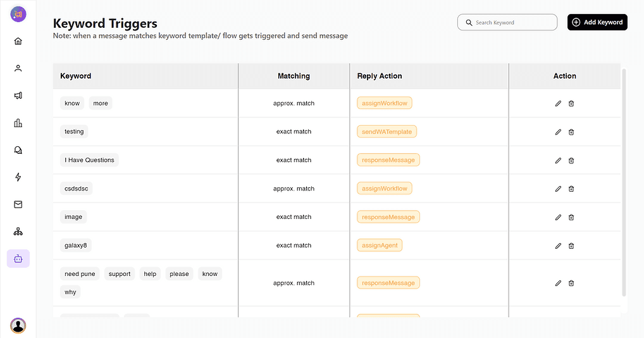644x338 pixels.
Task: Delete the 'csdsdsc' keyword row
Action: coord(571,189)
